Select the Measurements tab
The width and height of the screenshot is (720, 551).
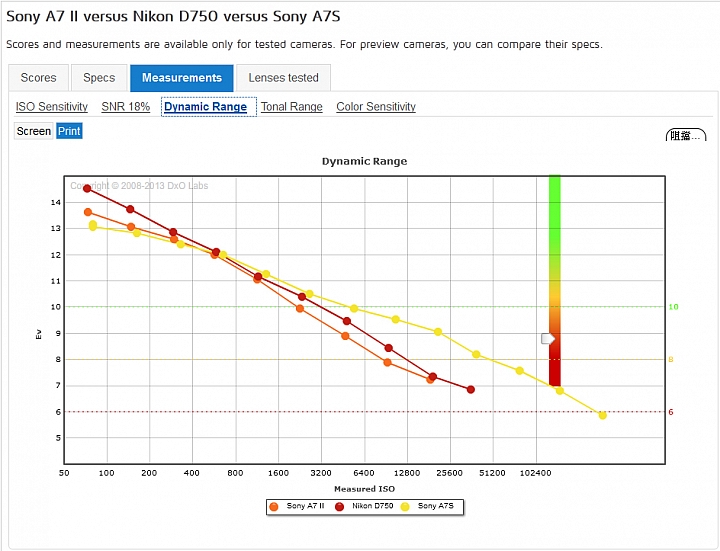(182, 78)
